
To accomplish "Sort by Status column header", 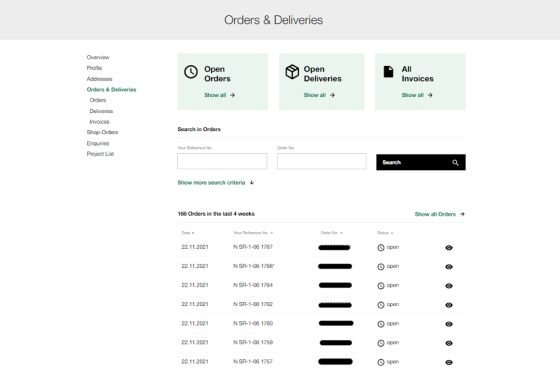I will (385, 233).
